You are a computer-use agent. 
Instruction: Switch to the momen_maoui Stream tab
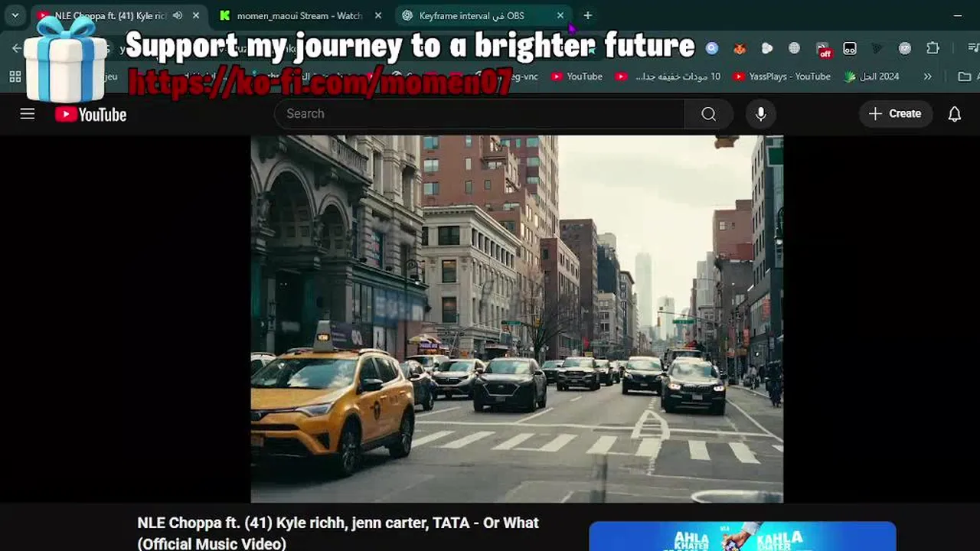coord(299,15)
